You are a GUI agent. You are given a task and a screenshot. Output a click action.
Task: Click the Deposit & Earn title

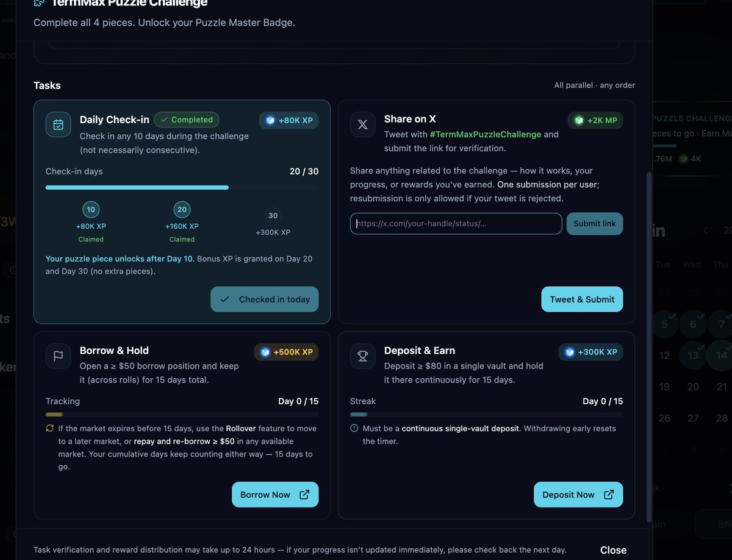point(420,351)
